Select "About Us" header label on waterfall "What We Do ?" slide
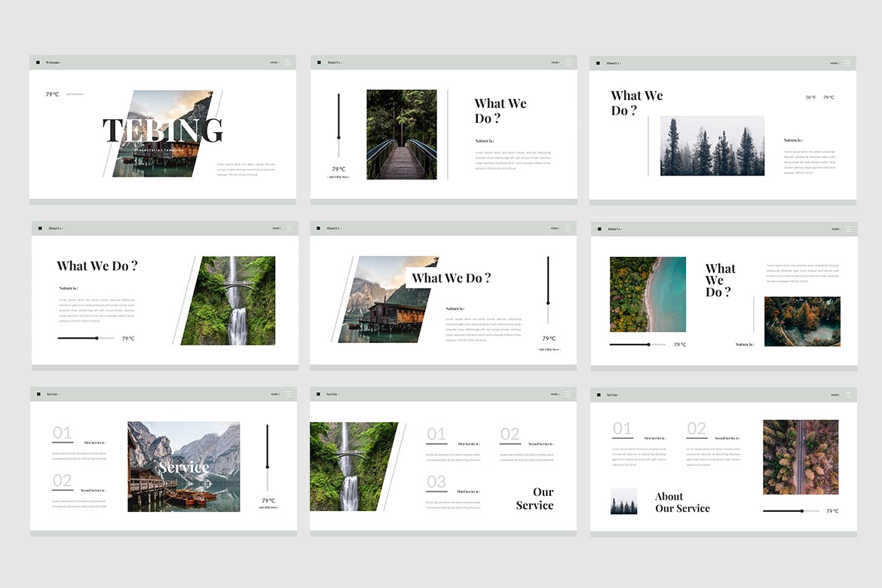Screen dimensions: 882x588 tap(55, 228)
